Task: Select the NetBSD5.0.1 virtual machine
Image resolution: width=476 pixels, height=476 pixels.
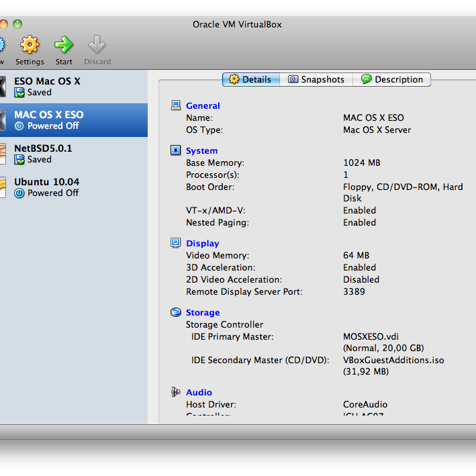Action: click(x=43, y=154)
